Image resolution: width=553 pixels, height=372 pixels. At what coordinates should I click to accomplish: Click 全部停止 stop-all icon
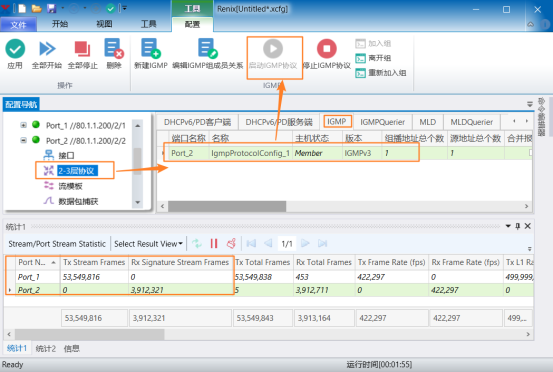click(x=82, y=49)
